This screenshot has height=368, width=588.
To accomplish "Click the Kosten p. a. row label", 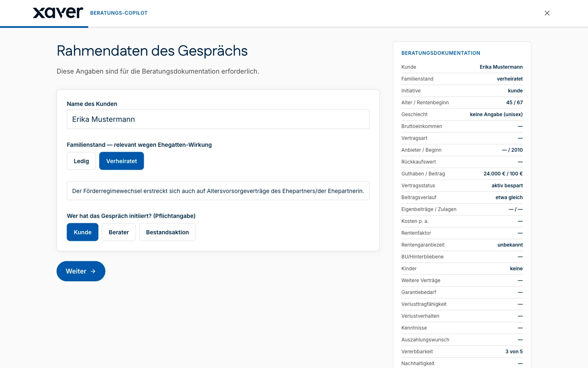I will pyautogui.click(x=415, y=221).
